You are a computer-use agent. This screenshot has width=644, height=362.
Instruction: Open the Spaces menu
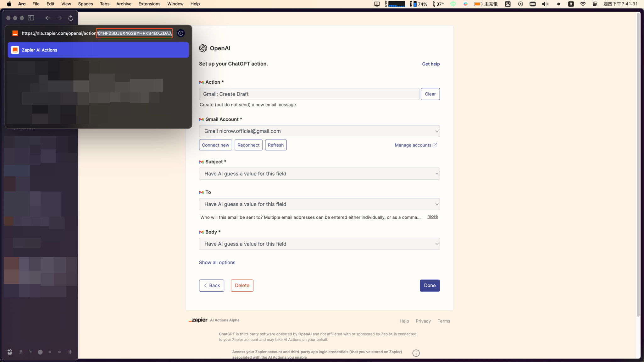[85, 4]
